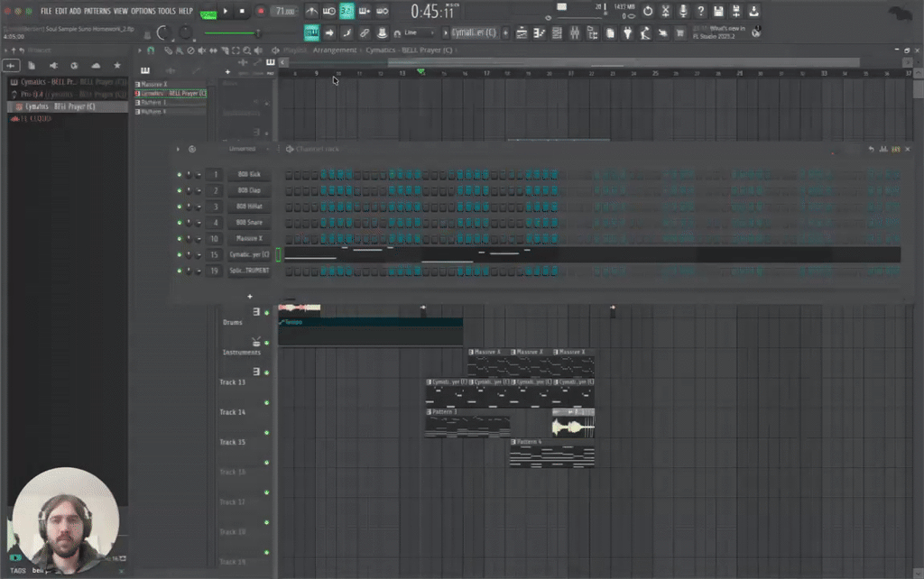Select the Pattern 4 clip in playlist
924x579 pixels.
(x=552, y=453)
